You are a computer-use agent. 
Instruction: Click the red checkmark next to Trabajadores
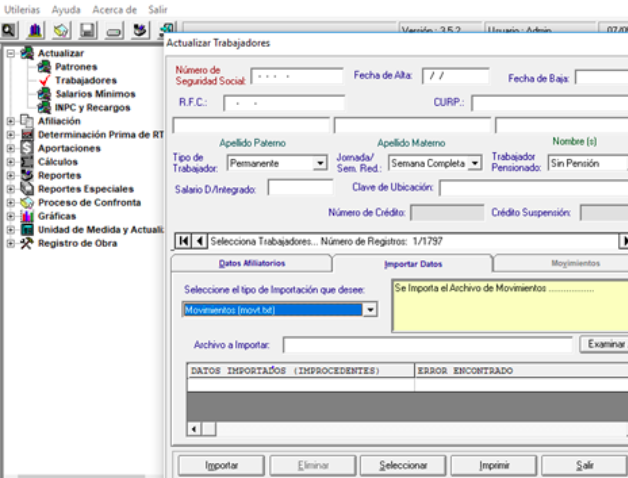(44, 80)
